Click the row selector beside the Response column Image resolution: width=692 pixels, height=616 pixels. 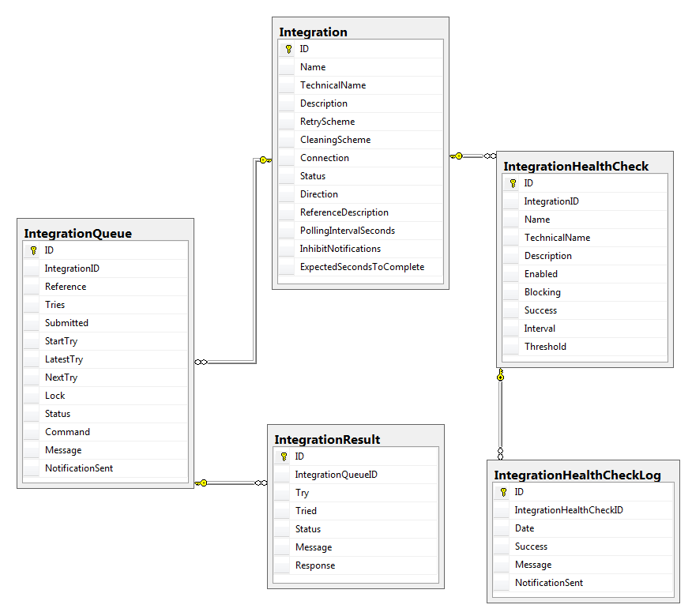click(284, 565)
